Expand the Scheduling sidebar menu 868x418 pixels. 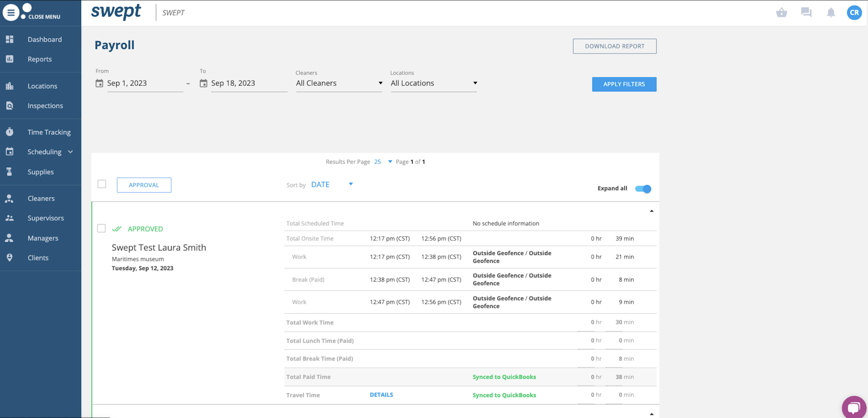click(x=70, y=152)
